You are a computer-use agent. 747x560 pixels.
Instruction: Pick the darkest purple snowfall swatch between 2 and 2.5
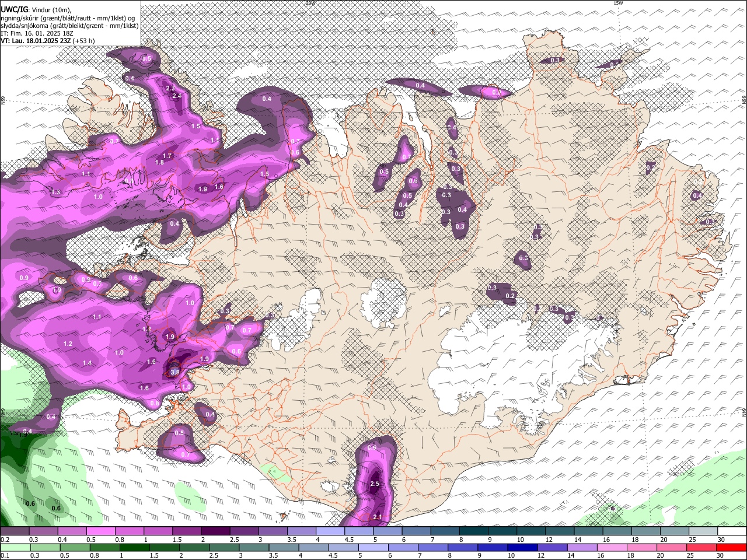pyautogui.click(x=215, y=531)
